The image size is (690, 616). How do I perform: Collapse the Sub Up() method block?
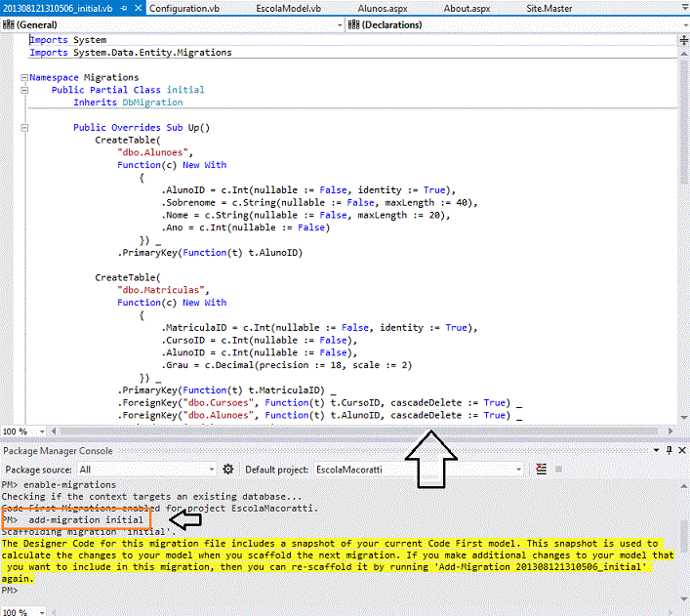pos(24,128)
